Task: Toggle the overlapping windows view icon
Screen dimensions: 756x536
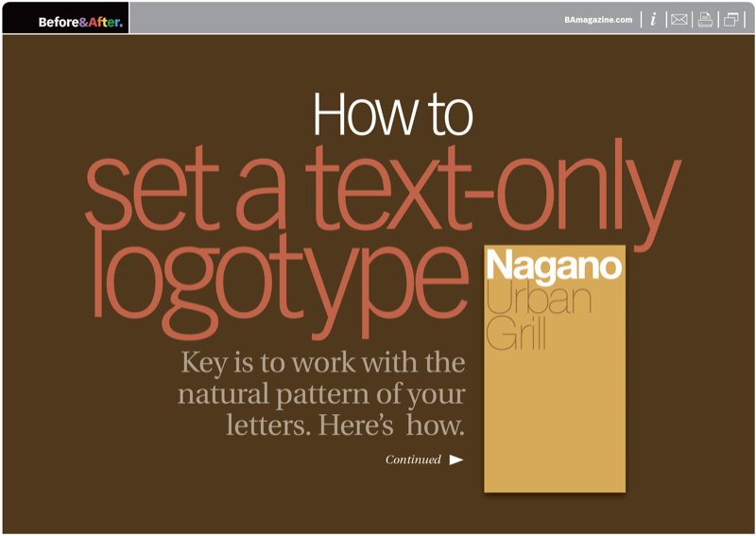Action: [731, 19]
